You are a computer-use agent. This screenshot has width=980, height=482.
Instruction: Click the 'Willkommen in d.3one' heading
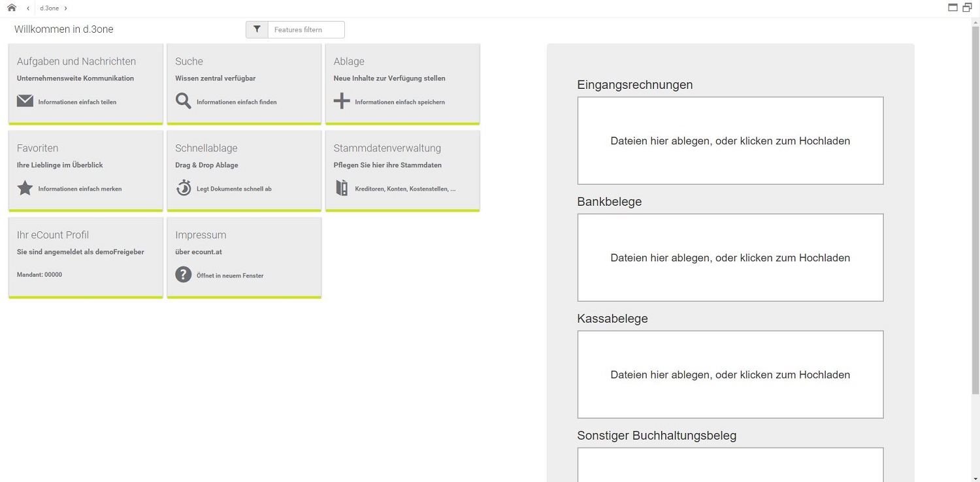[64, 29]
